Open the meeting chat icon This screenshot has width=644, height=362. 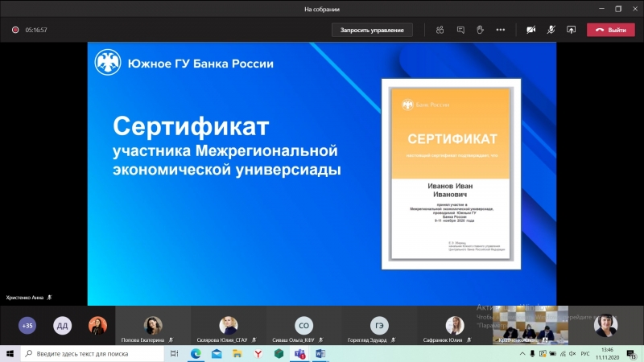(x=460, y=30)
